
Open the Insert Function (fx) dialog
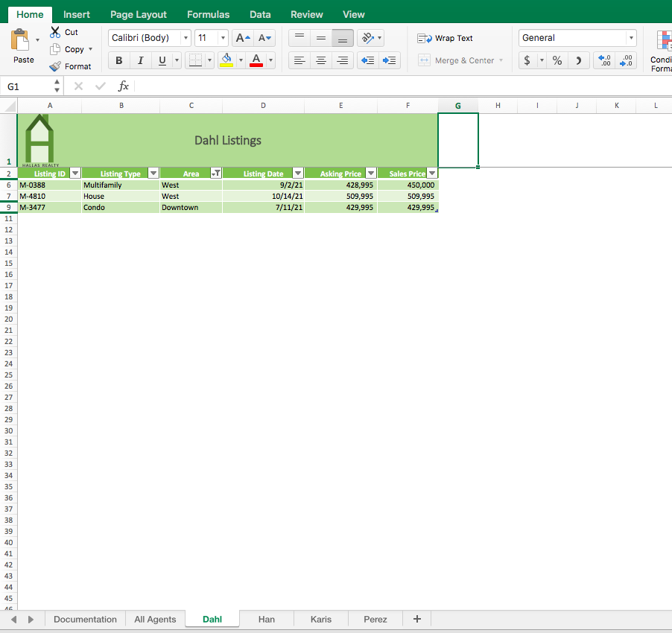coord(123,86)
